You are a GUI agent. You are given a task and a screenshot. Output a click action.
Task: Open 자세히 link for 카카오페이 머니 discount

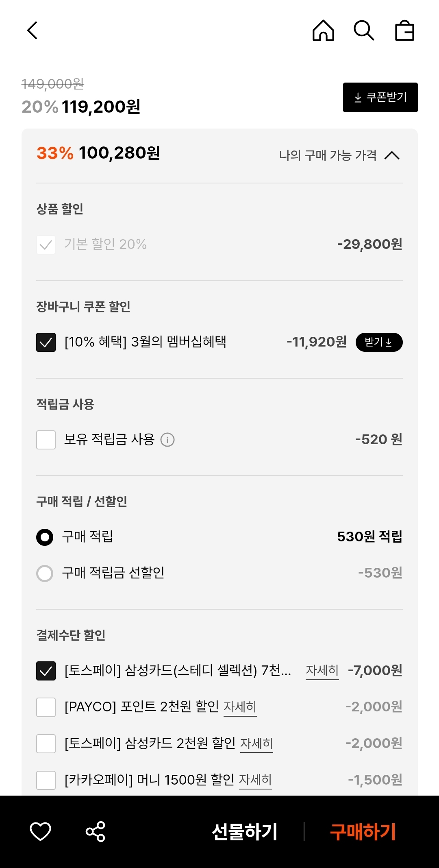pos(255,780)
